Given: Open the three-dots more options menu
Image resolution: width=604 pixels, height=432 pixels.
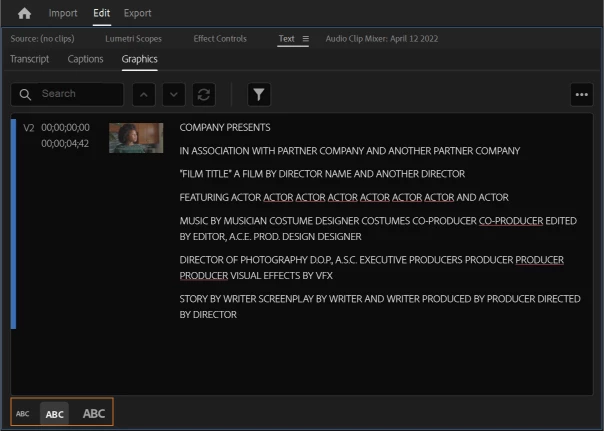Looking at the screenshot, I should pos(582,94).
